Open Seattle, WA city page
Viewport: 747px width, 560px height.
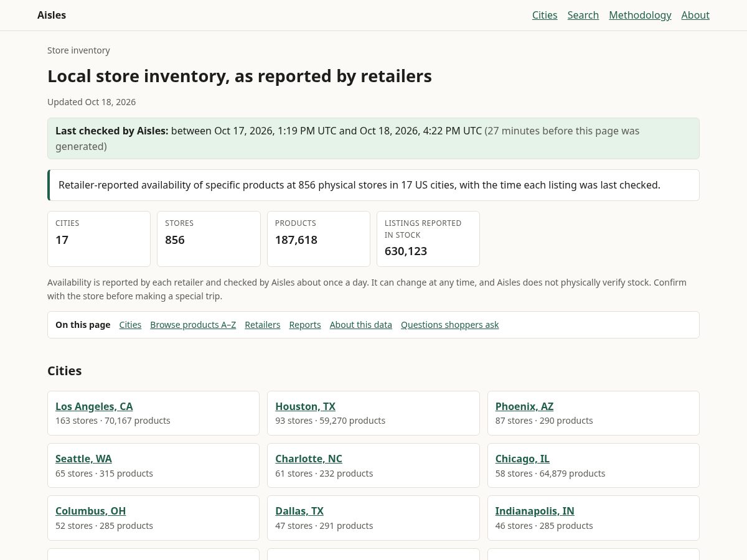click(x=83, y=459)
